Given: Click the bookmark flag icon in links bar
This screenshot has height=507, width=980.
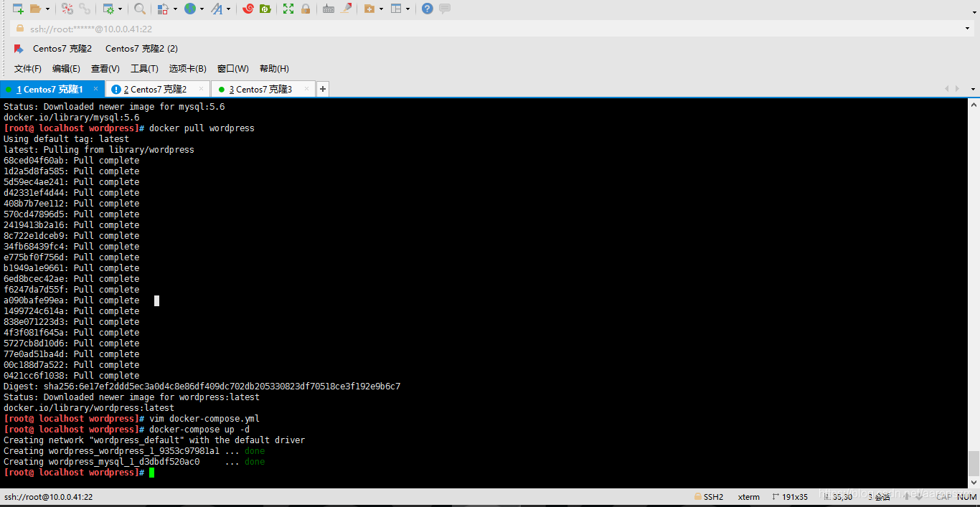Looking at the screenshot, I should coord(19,49).
